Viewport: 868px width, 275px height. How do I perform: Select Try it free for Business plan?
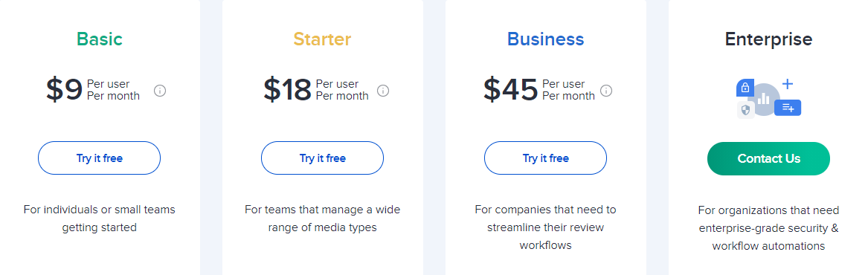pos(545,158)
